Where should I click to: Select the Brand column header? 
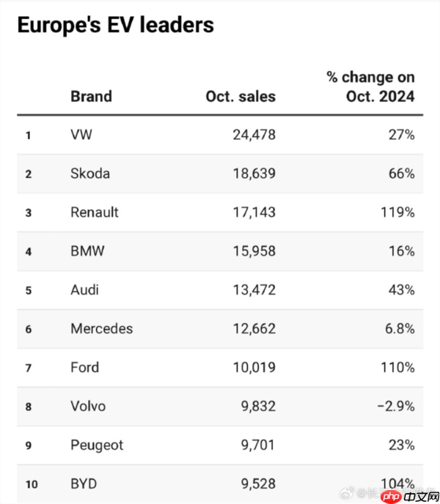click(91, 96)
